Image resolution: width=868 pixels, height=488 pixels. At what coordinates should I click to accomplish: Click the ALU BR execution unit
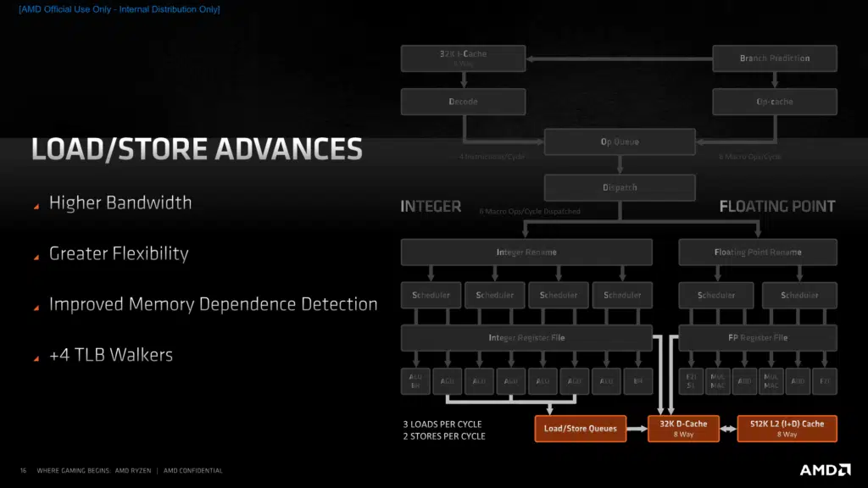[x=415, y=381]
